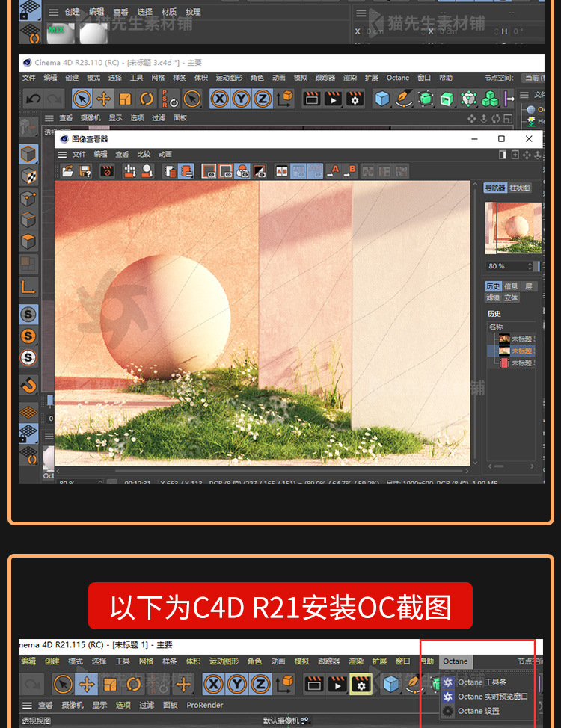This screenshot has width=561, height=728.
Task: Toggle AB compare button in Picture Viewer toolbar
Action: click(x=282, y=171)
